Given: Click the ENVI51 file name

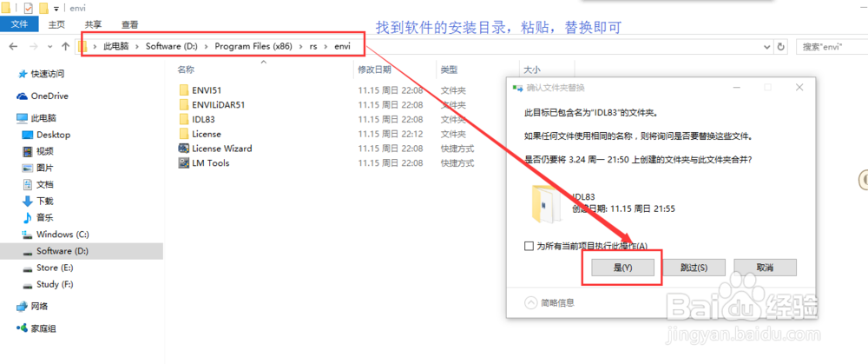Looking at the screenshot, I should click(x=207, y=90).
